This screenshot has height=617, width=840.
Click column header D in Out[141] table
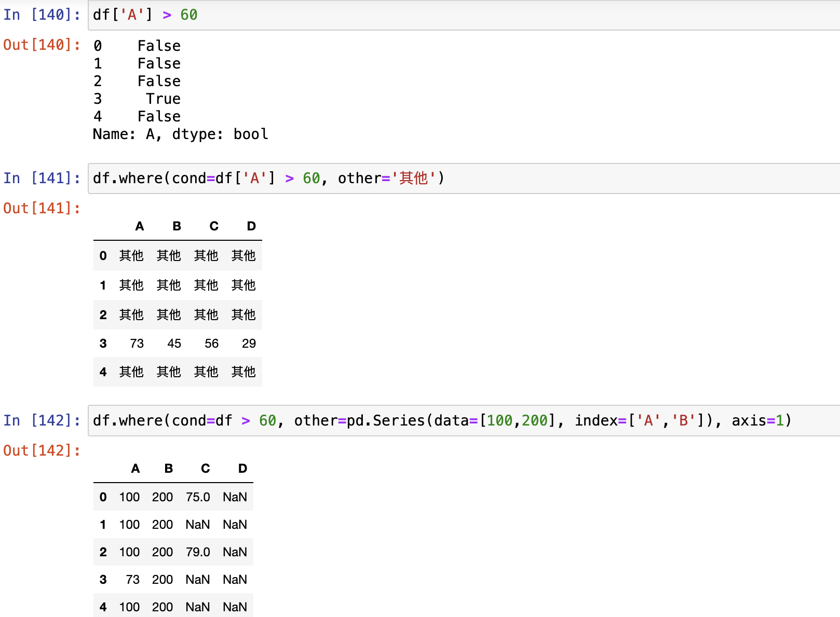click(251, 226)
